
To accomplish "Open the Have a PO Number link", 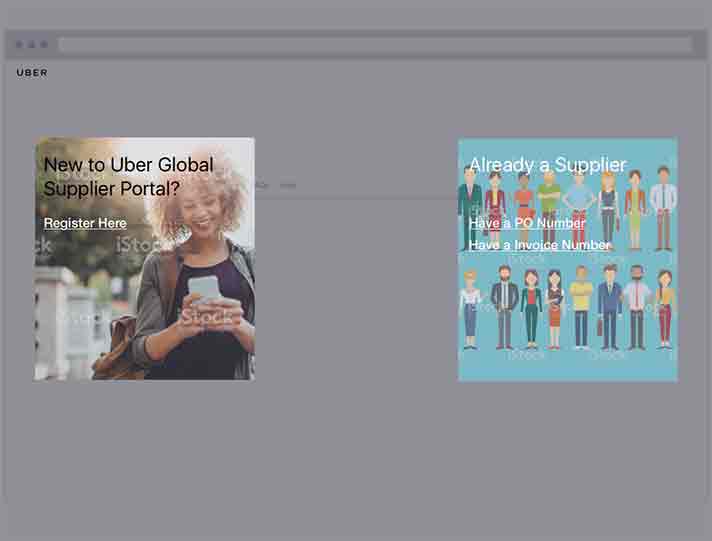I will coord(527,223).
